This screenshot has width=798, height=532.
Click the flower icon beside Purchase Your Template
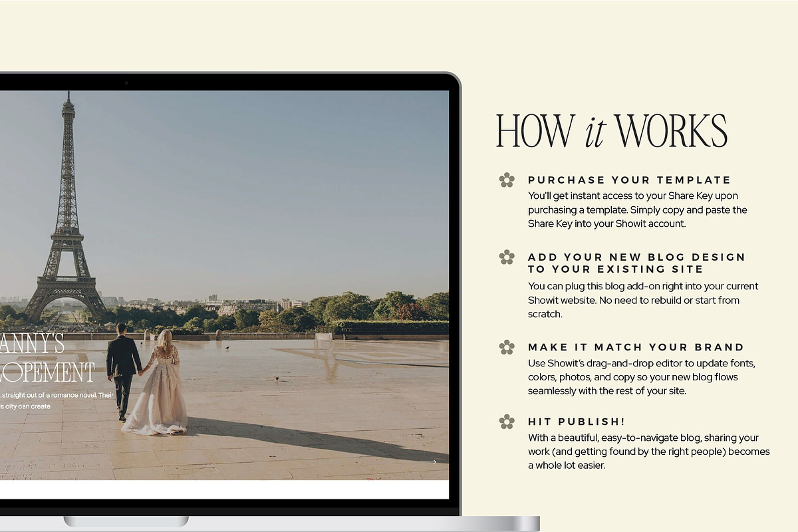coord(507,180)
